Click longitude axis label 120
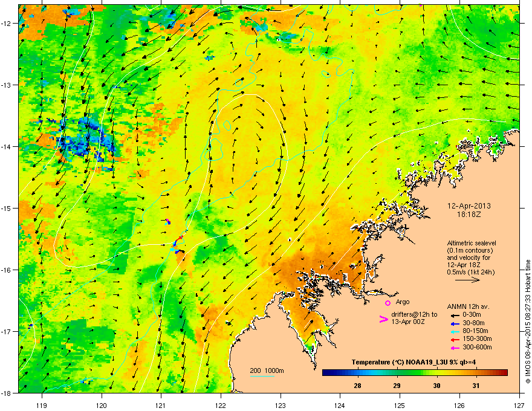 [102, 405]
